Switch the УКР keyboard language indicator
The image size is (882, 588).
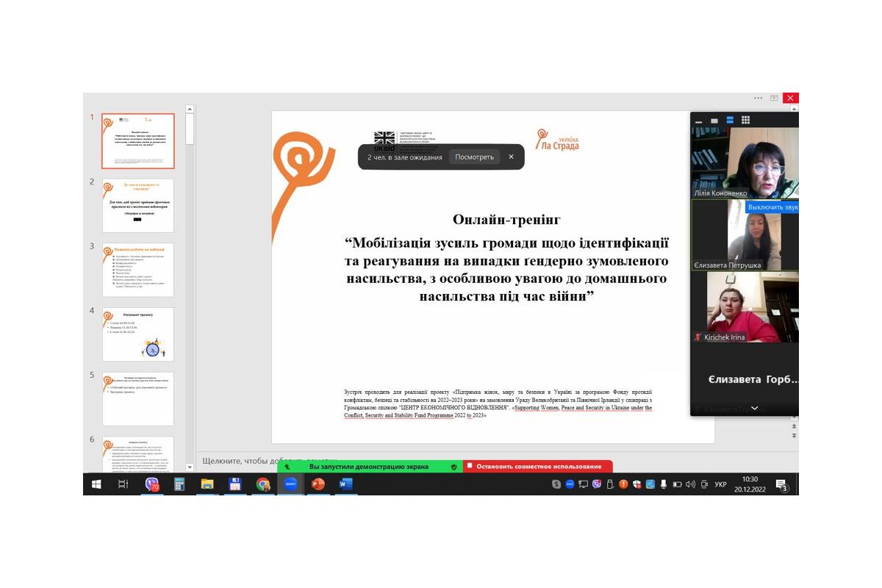click(721, 484)
